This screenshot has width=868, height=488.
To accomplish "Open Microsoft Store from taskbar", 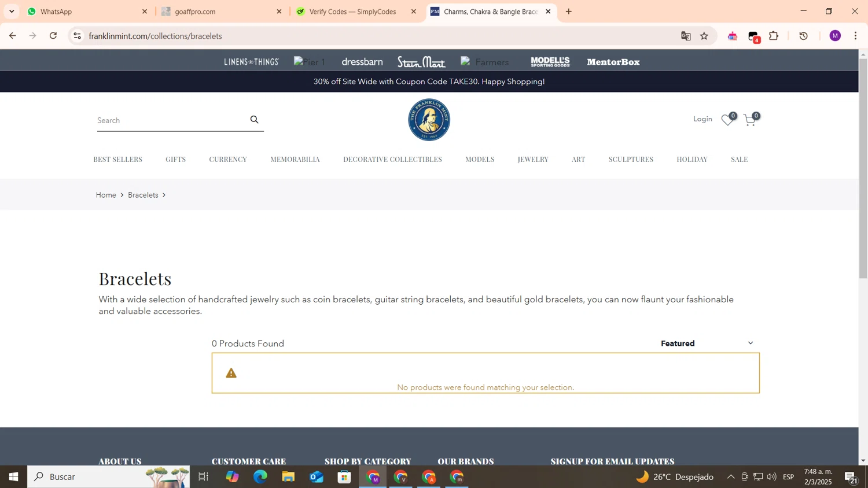I will [345, 477].
